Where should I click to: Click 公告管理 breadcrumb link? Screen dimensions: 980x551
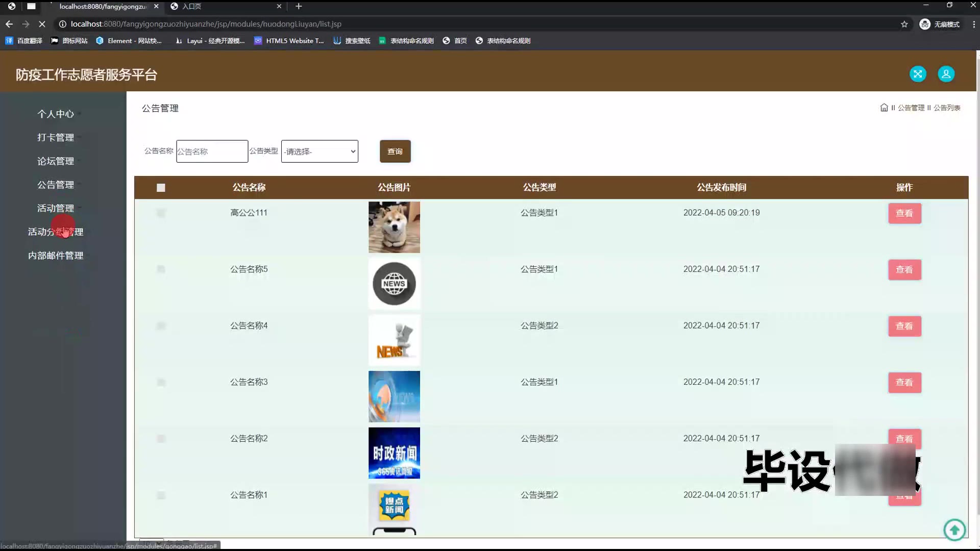click(911, 108)
